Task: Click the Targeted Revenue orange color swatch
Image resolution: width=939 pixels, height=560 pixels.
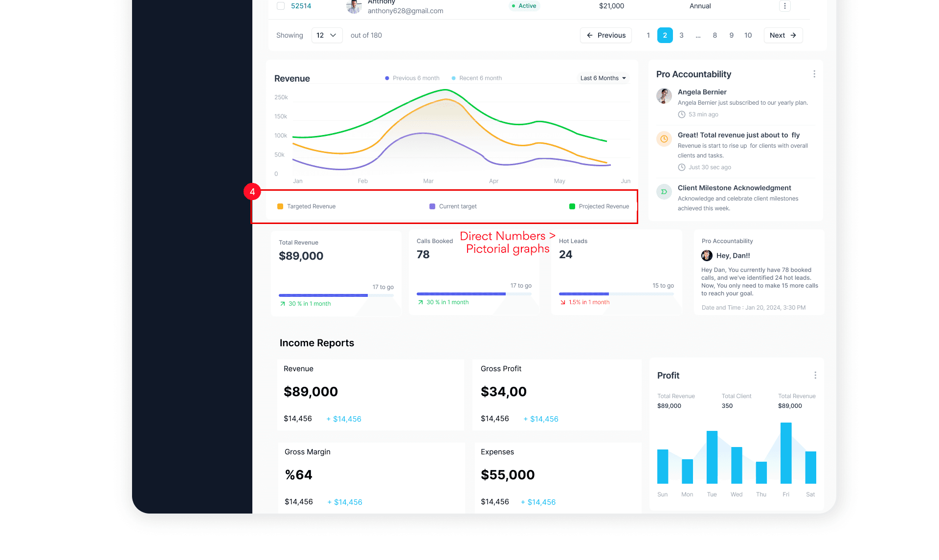Action: 280,206
